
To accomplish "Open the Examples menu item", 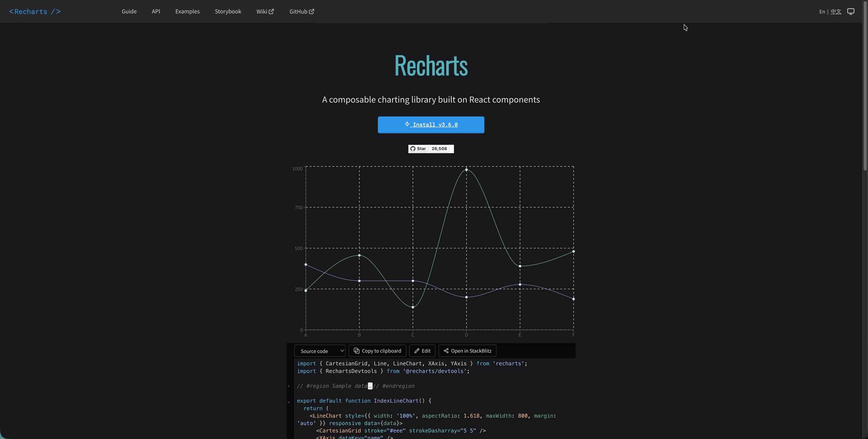I will (187, 11).
